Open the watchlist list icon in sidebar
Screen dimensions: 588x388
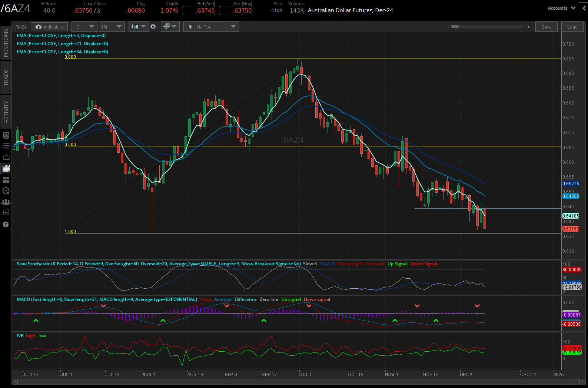click(x=6, y=146)
